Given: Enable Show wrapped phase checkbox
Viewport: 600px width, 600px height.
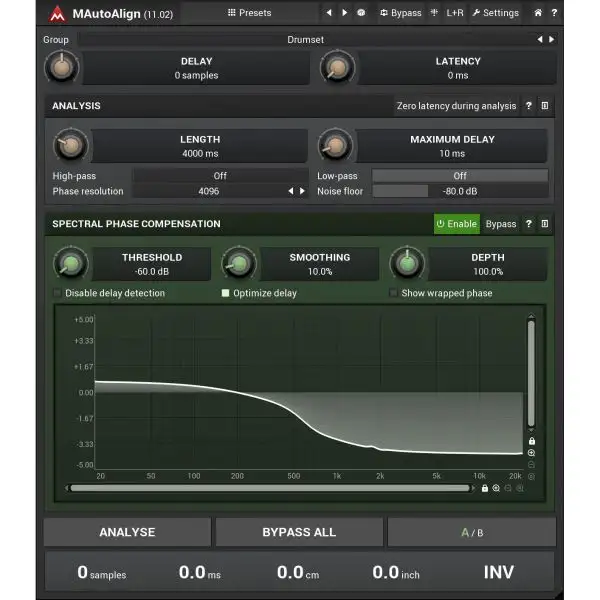Looking at the screenshot, I should [x=393, y=293].
